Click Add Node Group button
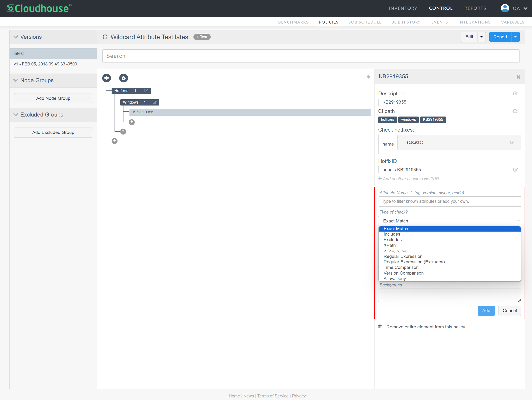 point(53,98)
